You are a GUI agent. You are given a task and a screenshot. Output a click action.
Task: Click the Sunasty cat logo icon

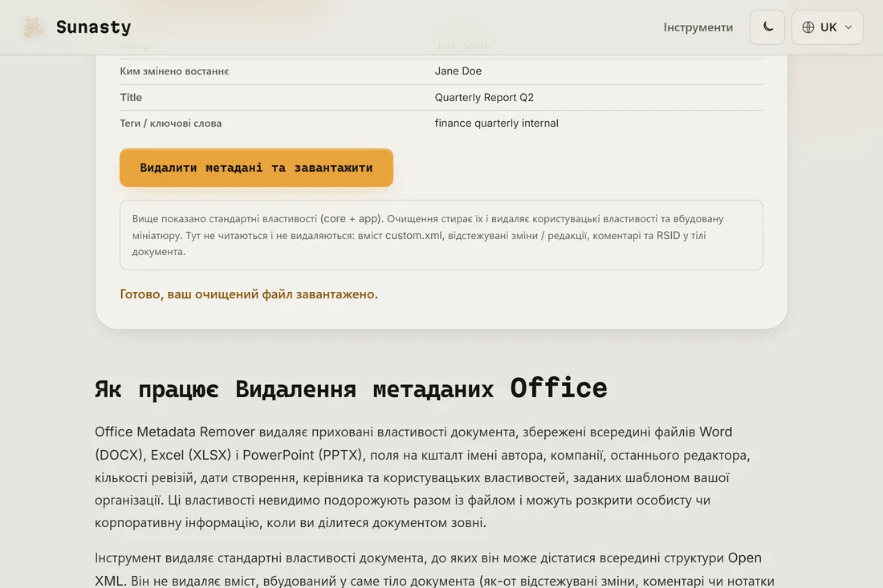point(33,27)
